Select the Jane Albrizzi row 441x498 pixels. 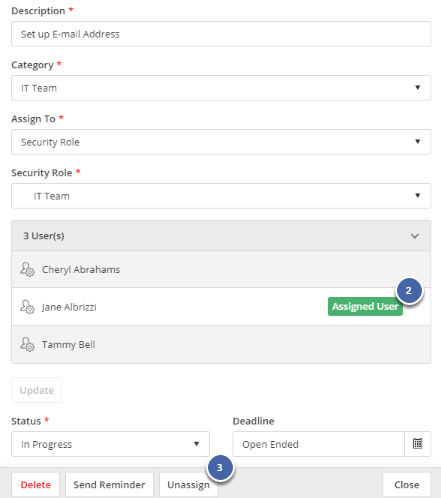point(221,307)
